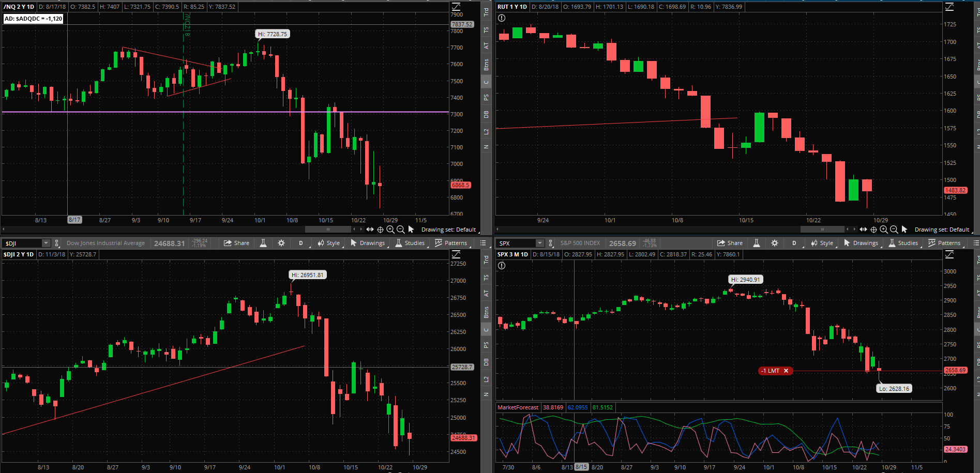The width and height of the screenshot is (980, 473).
Task: Open chart settings gear in SPX toolbar
Action: [x=775, y=243]
